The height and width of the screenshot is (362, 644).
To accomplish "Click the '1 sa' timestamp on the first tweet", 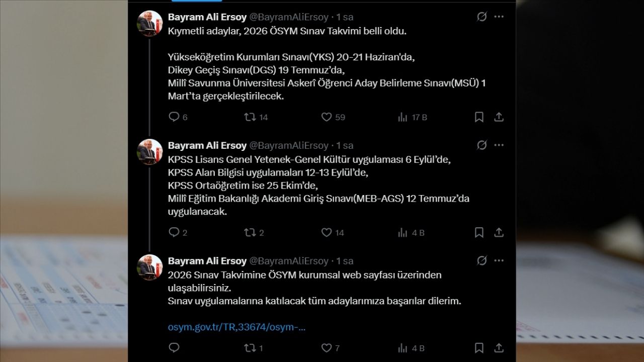I will coord(347,16).
